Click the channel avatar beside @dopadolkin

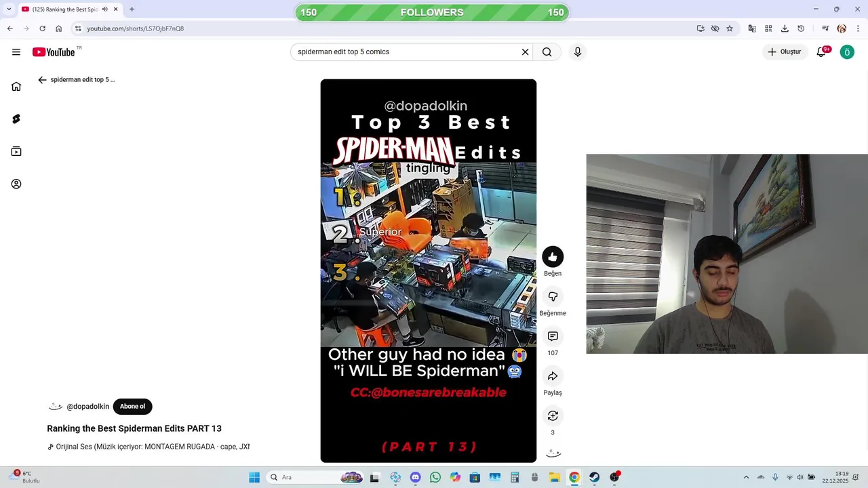pyautogui.click(x=55, y=407)
